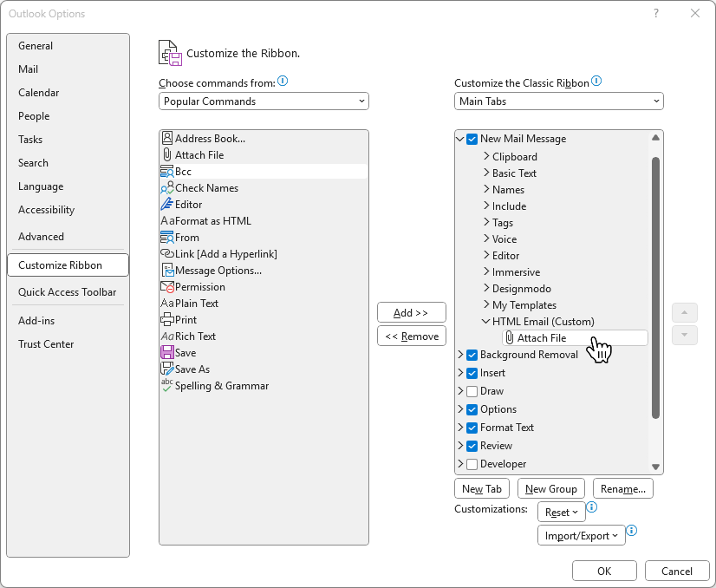The height and width of the screenshot is (588, 716).
Task: Click the Plain Text icon
Action: (x=167, y=303)
